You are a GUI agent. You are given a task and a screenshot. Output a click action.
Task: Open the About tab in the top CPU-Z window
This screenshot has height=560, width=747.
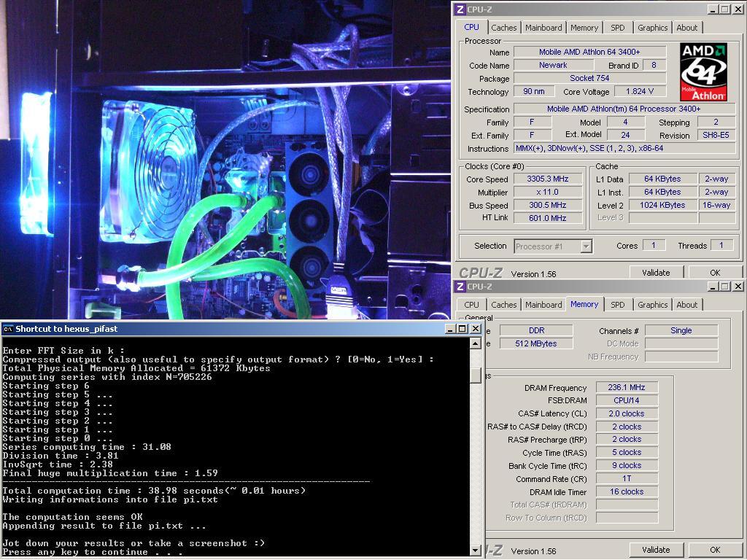click(x=686, y=28)
